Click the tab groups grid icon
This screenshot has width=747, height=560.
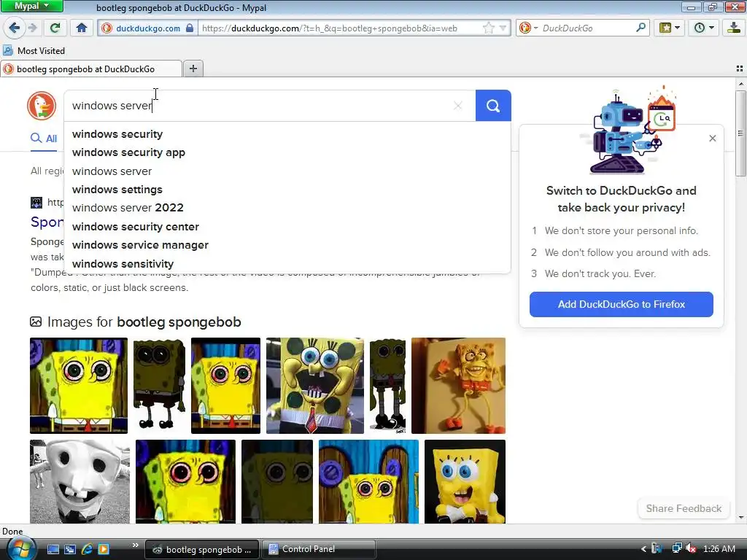click(740, 69)
